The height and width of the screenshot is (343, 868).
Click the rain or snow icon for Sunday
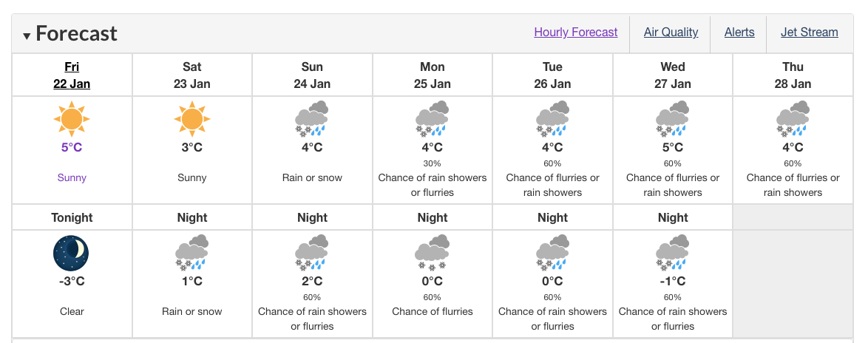(312, 119)
